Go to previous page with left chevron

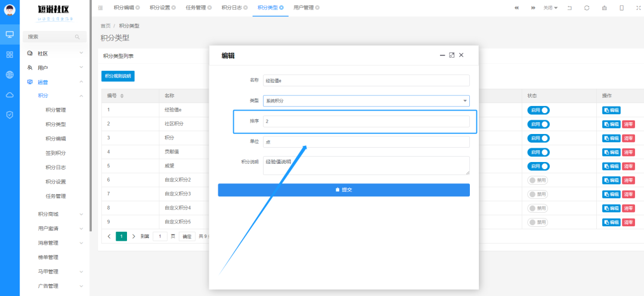[x=109, y=236]
